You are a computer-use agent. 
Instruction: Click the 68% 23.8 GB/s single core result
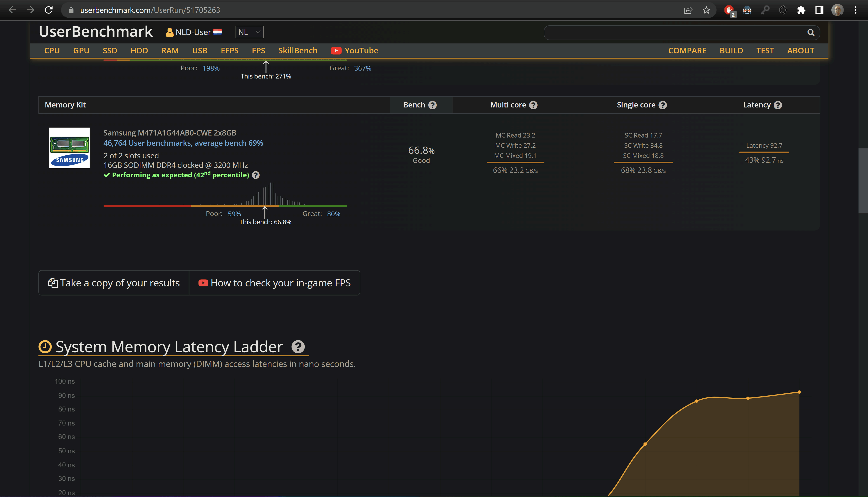point(643,170)
